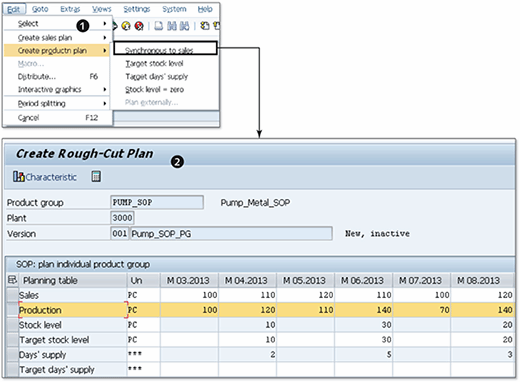Open the Help menu
This screenshot has height=382, width=520.
coord(205,9)
